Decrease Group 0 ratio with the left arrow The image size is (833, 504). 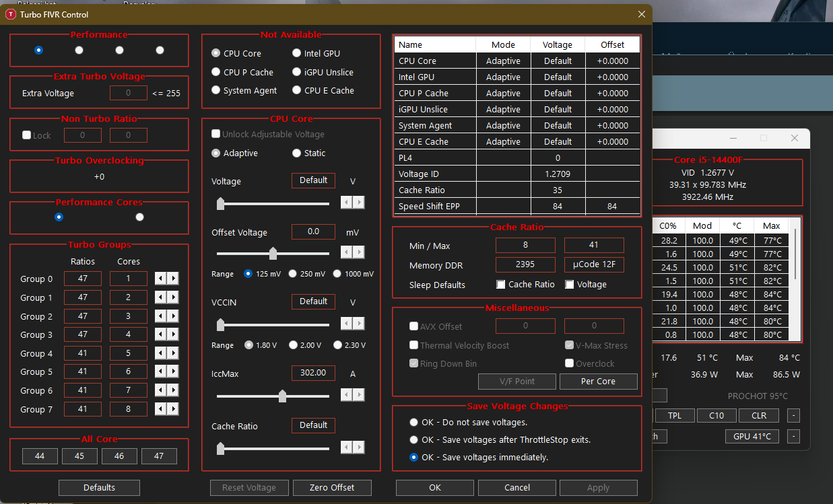161,279
